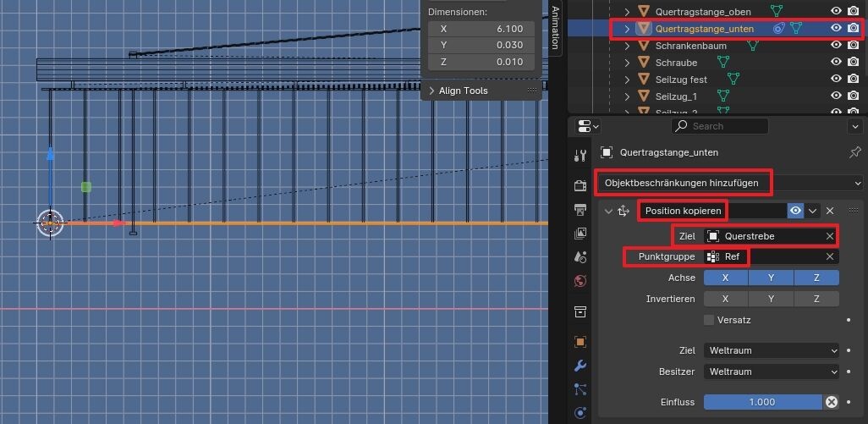Image resolution: width=868 pixels, height=424 pixels.
Task: Open the World properties tab
Action: pos(580,281)
